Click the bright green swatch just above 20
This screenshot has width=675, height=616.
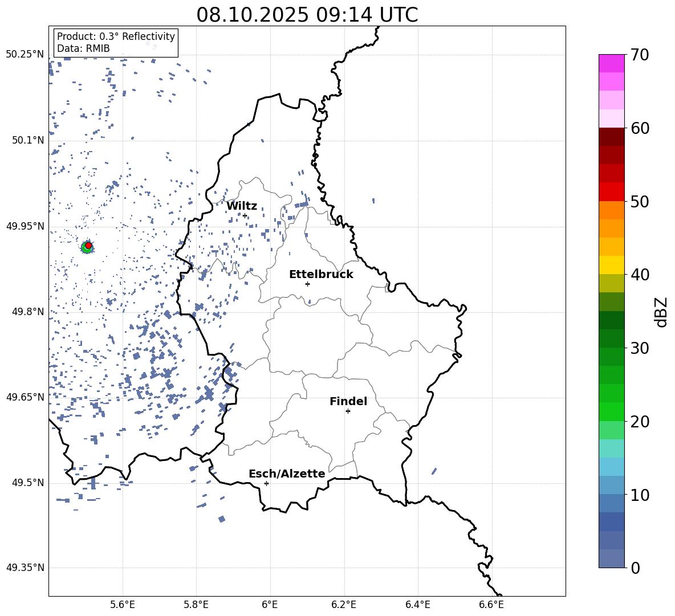(612, 411)
